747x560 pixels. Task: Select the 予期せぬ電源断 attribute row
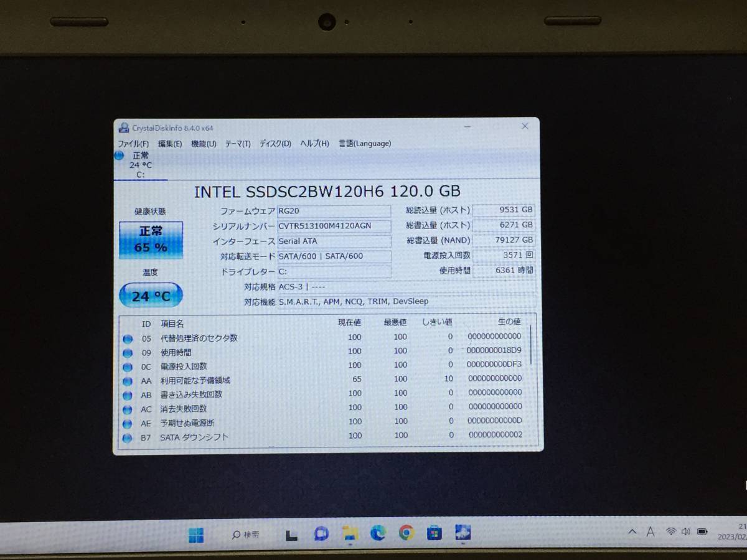[x=324, y=422]
